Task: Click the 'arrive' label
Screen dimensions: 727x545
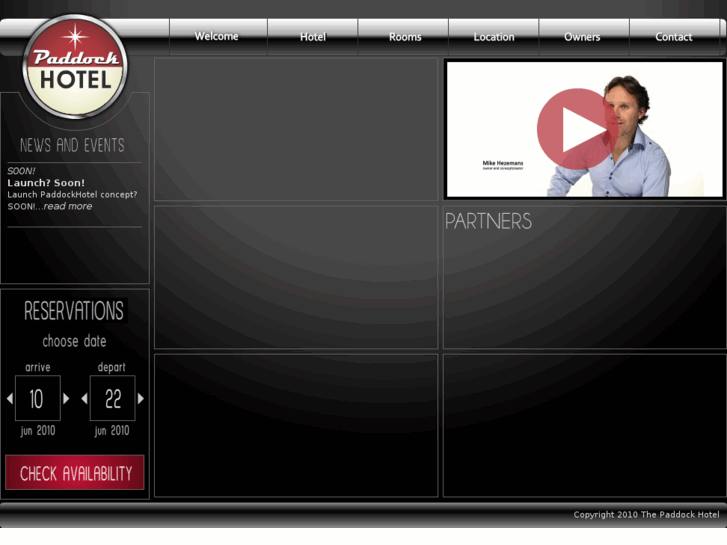Action: (38, 367)
